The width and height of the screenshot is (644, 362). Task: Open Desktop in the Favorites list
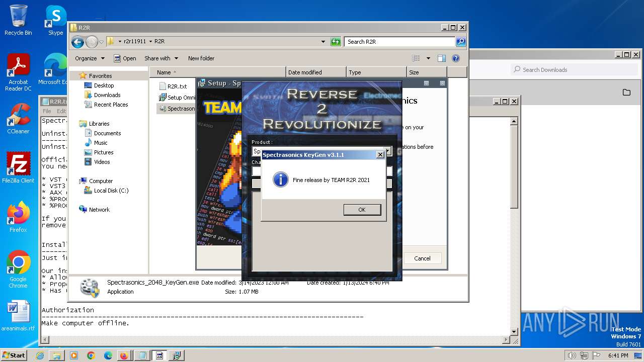(104, 85)
